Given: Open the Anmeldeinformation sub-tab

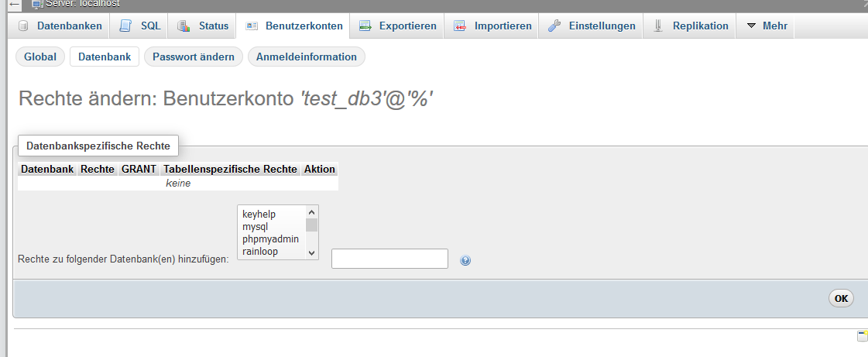Looking at the screenshot, I should pos(307,57).
